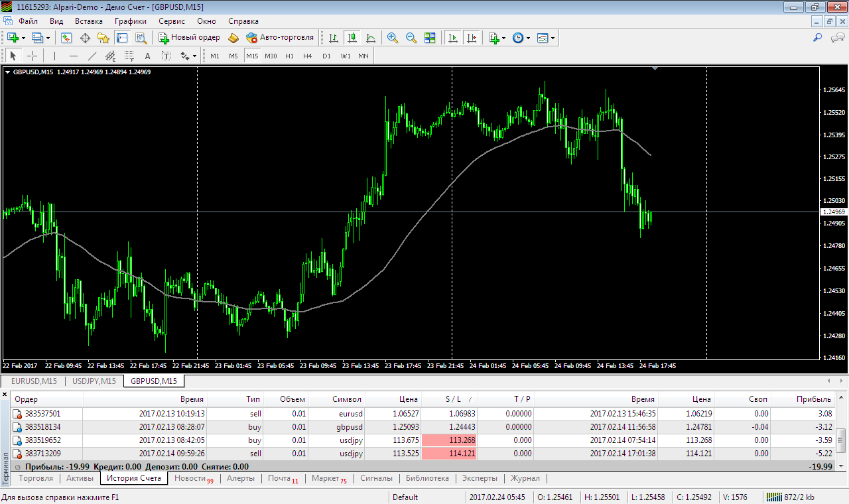Screen dimensions: 849x504
Task: Switch timeframe to M1
Action: click(x=215, y=56)
